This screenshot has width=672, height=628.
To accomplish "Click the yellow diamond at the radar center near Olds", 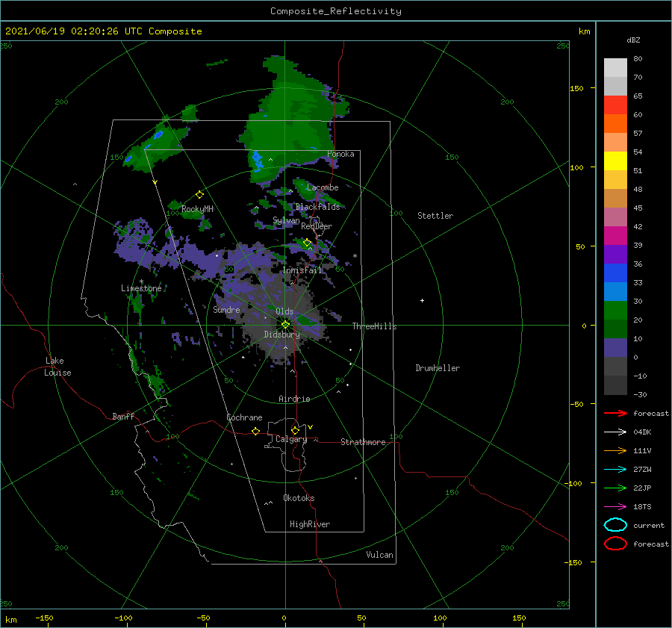I will tap(285, 325).
